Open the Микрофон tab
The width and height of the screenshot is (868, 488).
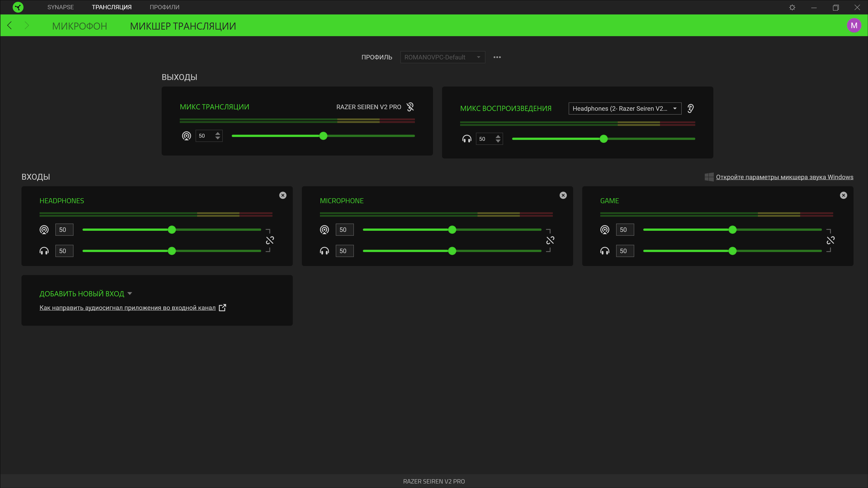click(x=80, y=26)
